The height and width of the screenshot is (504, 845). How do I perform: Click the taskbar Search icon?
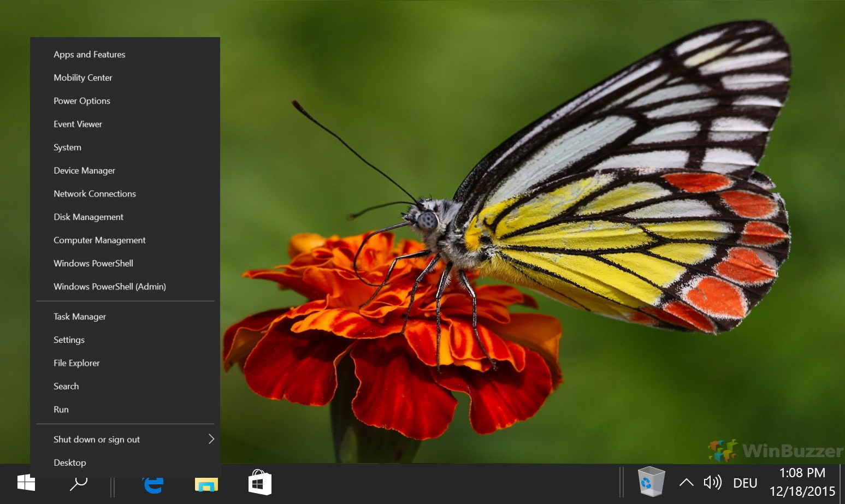(x=78, y=483)
